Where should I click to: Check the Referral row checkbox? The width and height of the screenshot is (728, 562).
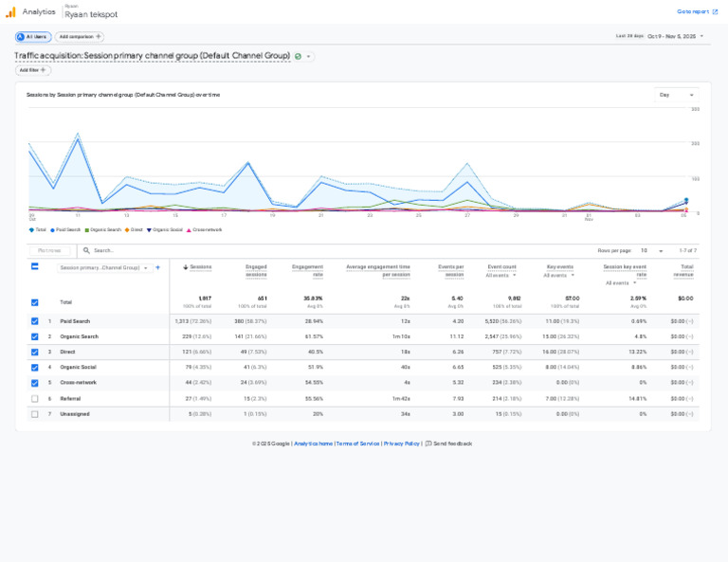pos(35,399)
